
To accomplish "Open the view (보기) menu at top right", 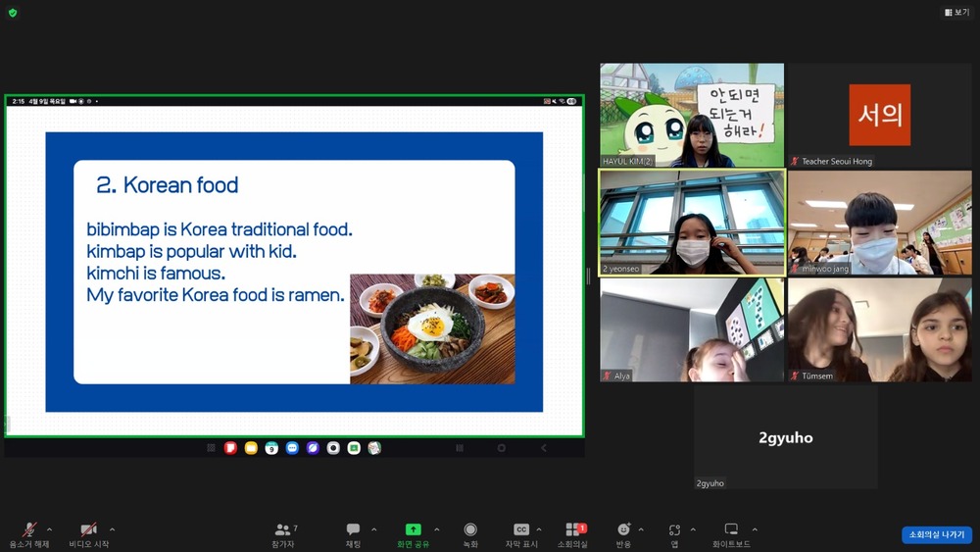I will (x=956, y=12).
